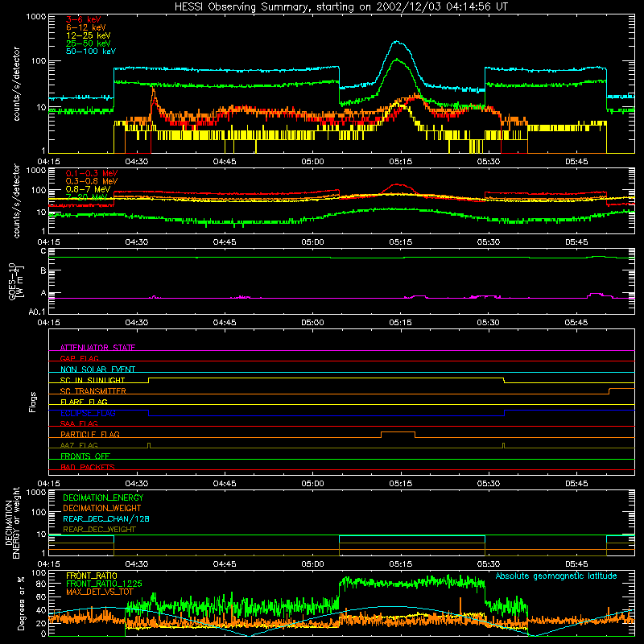Click the NON_SOLAR_EVENT flag label
The image size is (644, 644).
point(97,369)
